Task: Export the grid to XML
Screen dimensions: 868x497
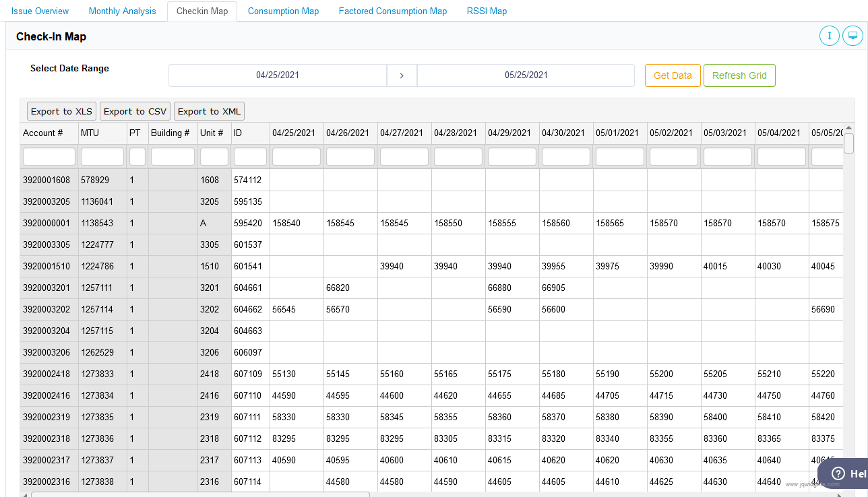Action: pyautogui.click(x=209, y=111)
